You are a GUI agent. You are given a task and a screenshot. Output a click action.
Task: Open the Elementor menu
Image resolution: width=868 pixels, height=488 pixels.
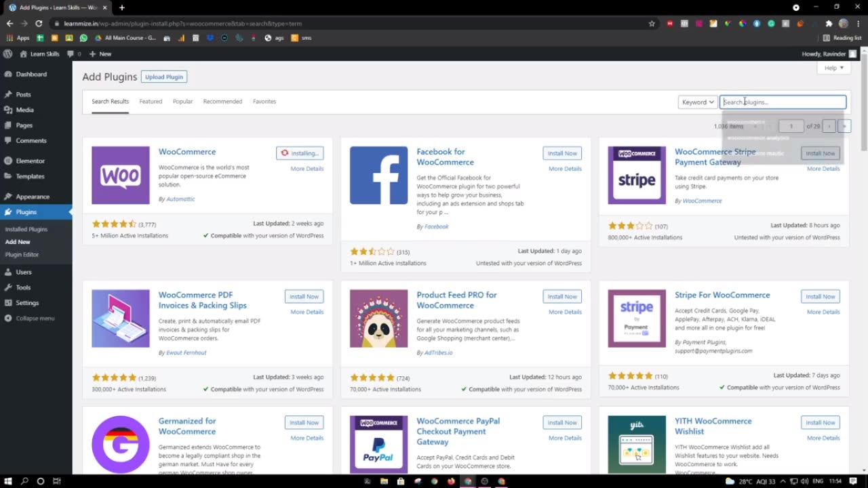[x=30, y=161]
